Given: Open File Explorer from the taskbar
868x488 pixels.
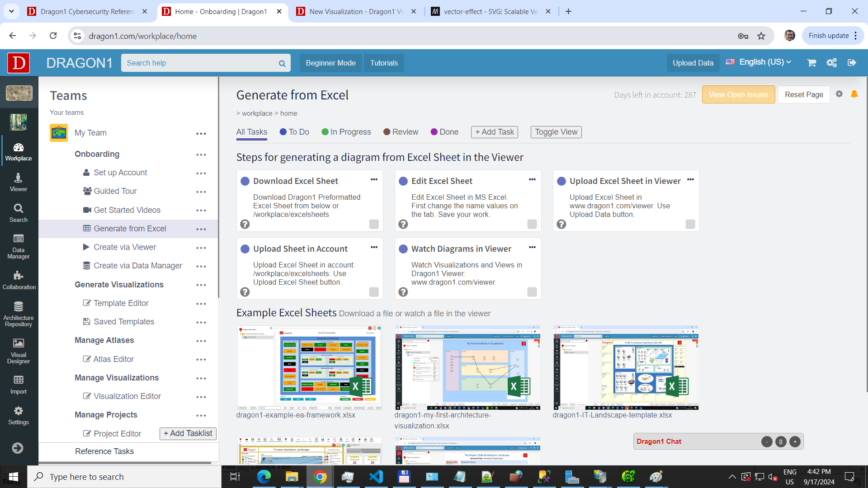Looking at the screenshot, I should click(x=292, y=477).
